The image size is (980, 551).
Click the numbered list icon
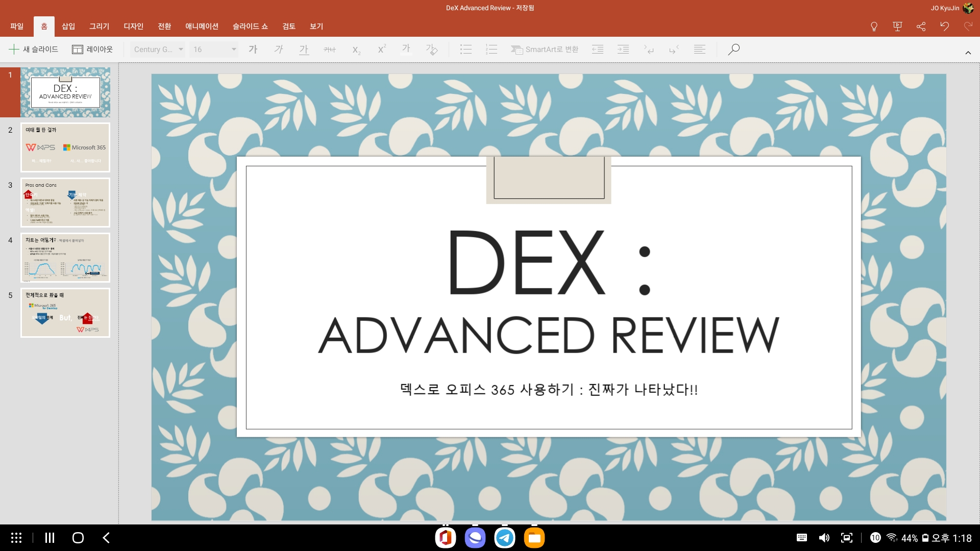pyautogui.click(x=491, y=49)
